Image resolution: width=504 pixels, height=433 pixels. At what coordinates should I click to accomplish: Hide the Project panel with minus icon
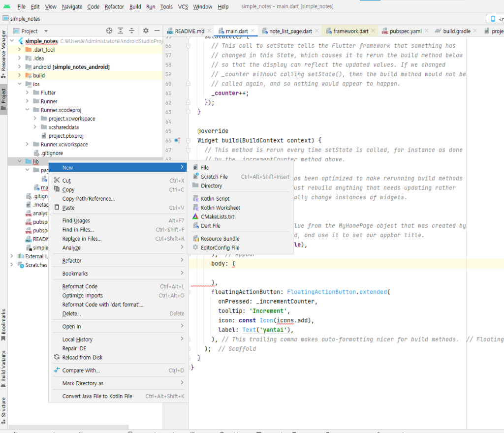[157, 31]
